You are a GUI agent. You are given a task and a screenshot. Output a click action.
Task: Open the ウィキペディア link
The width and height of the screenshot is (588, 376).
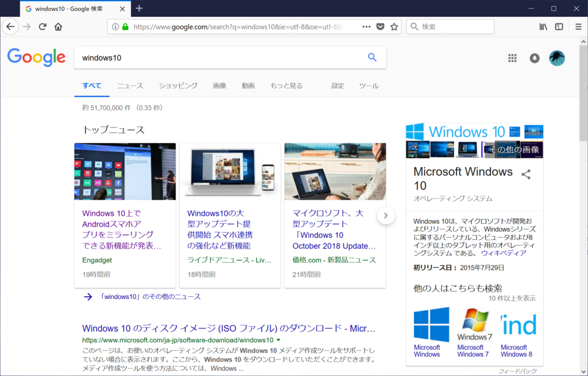[x=504, y=253]
